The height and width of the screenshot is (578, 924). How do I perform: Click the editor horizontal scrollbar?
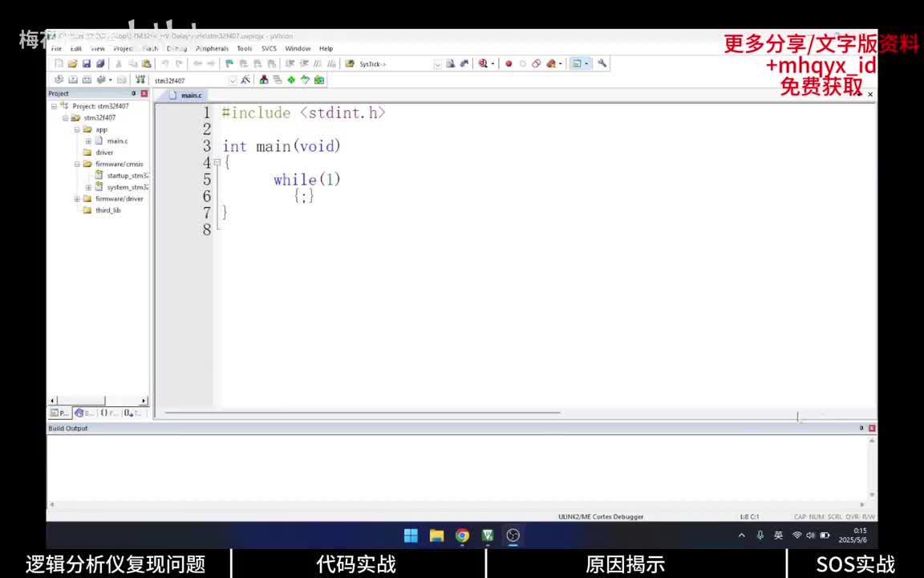(x=362, y=413)
